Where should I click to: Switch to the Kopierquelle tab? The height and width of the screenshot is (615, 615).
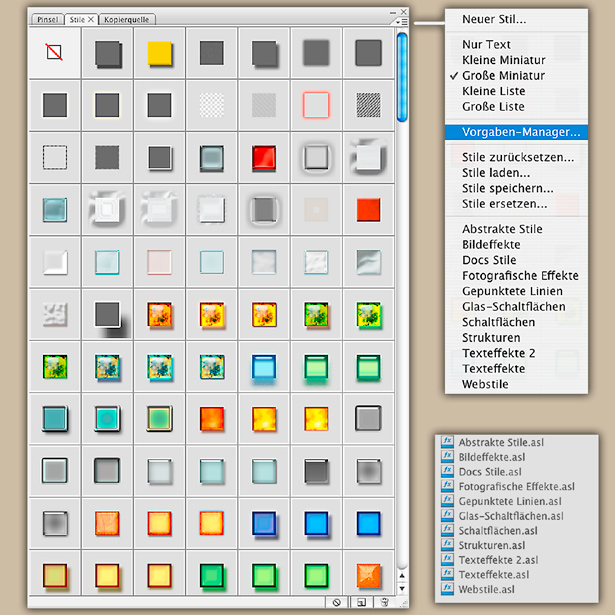point(127,20)
